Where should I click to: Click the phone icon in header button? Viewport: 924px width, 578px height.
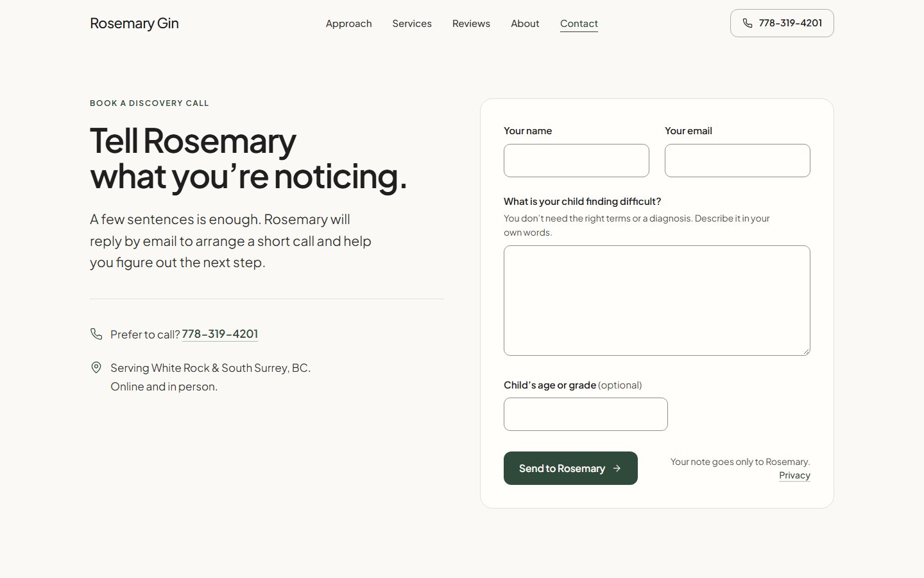click(x=748, y=23)
